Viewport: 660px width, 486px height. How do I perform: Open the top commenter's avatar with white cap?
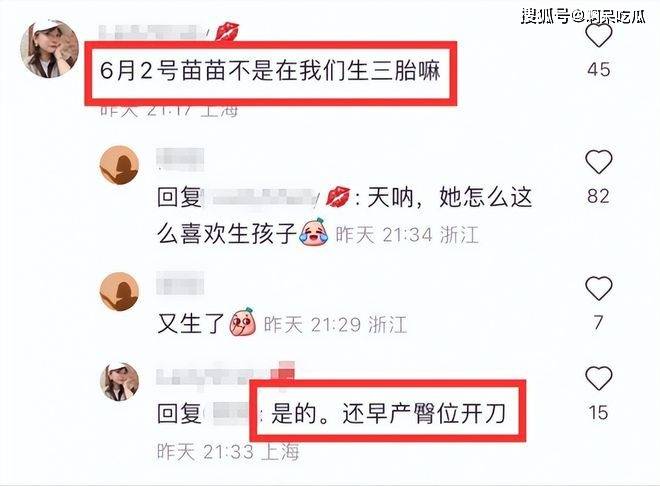(x=50, y=48)
